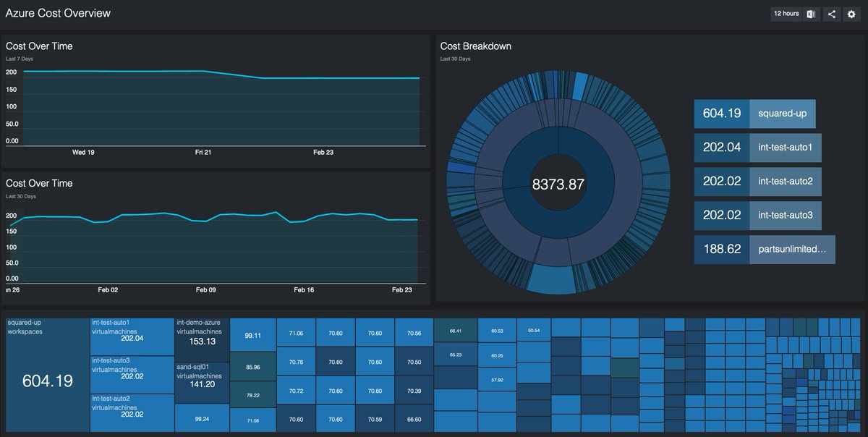Click the 65.23 treemap cell
This screenshot has height=437, width=868.
tap(455, 355)
